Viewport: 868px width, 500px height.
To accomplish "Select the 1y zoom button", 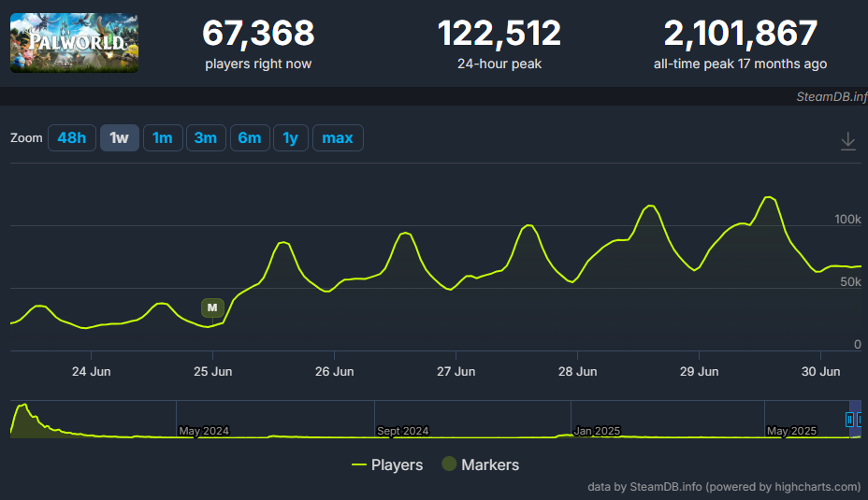I will (x=291, y=137).
